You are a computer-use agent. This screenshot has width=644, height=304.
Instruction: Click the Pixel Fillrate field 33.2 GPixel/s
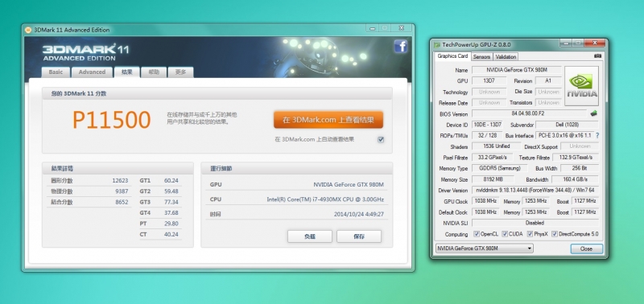click(x=493, y=157)
